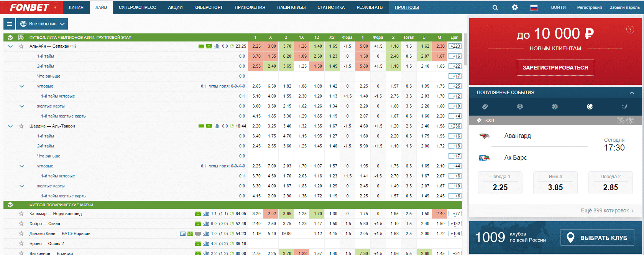Switch to the СУПЕРЭКСПРЕСС tab
Screen dimensions: 644x255
(138, 7)
